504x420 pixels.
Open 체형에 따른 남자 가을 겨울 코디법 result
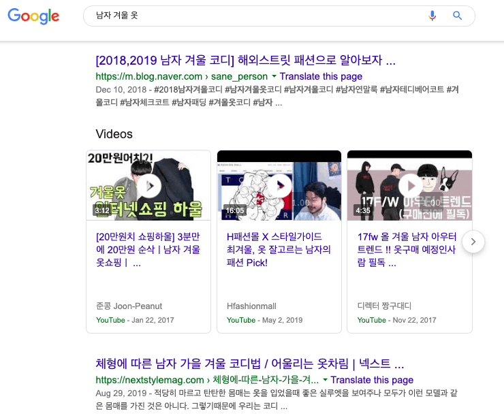tap(250, 364)
